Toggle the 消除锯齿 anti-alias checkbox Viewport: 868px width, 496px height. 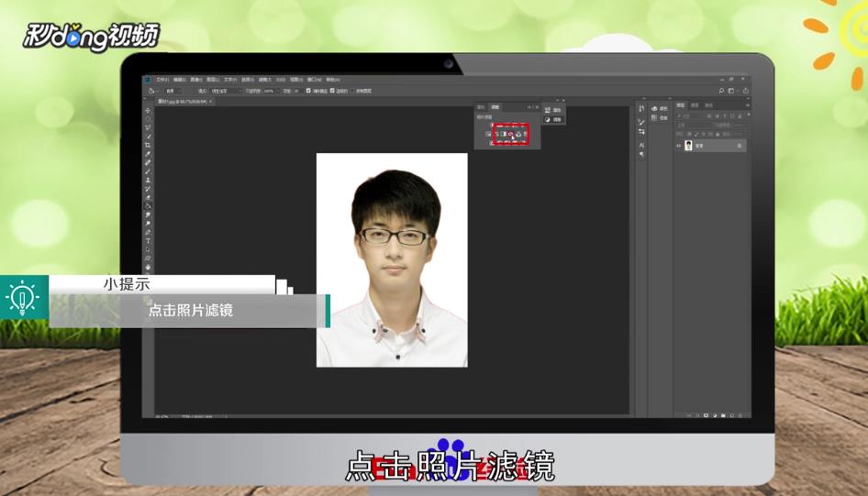coord(308,91)
